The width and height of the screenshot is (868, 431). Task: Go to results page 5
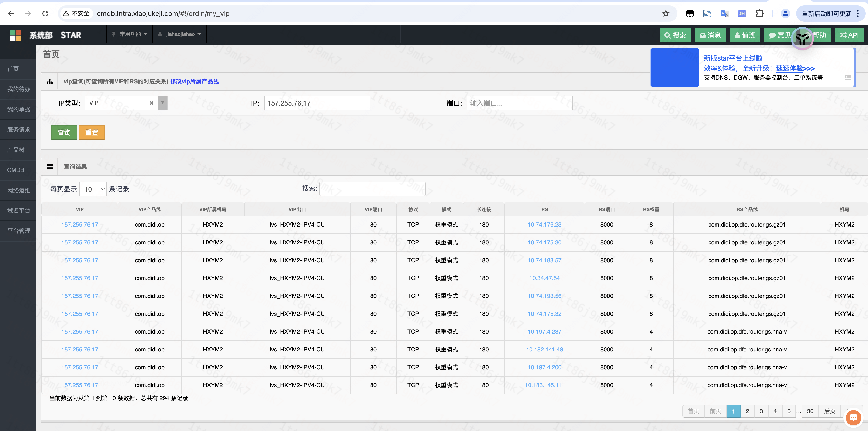click(x=789, y=411)
